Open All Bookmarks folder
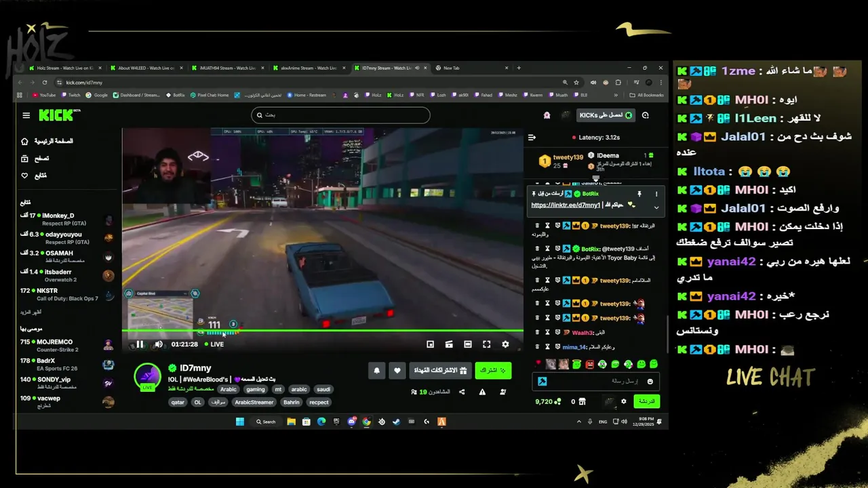 [647, 95]
